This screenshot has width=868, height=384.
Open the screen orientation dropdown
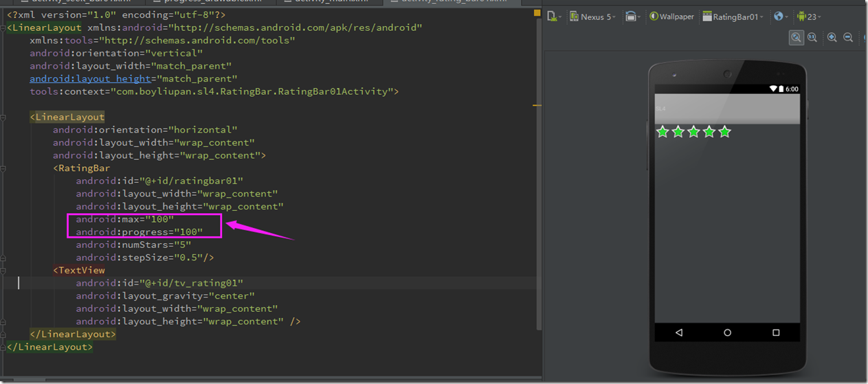pos(633,16)
